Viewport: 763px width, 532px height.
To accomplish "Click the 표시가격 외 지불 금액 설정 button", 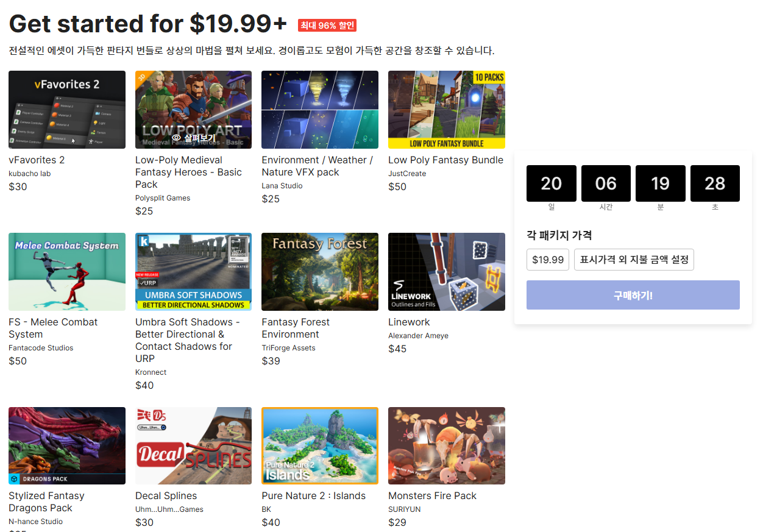I will [634, 260].
